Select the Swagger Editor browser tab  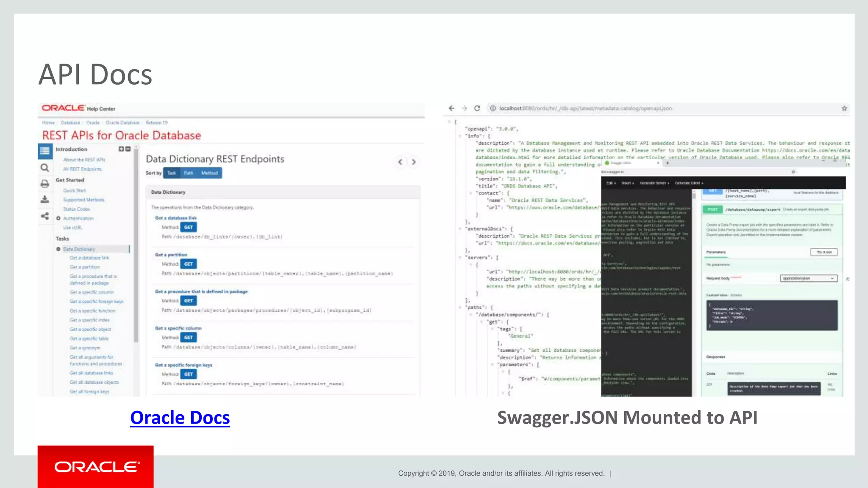(x=632, y=163)
